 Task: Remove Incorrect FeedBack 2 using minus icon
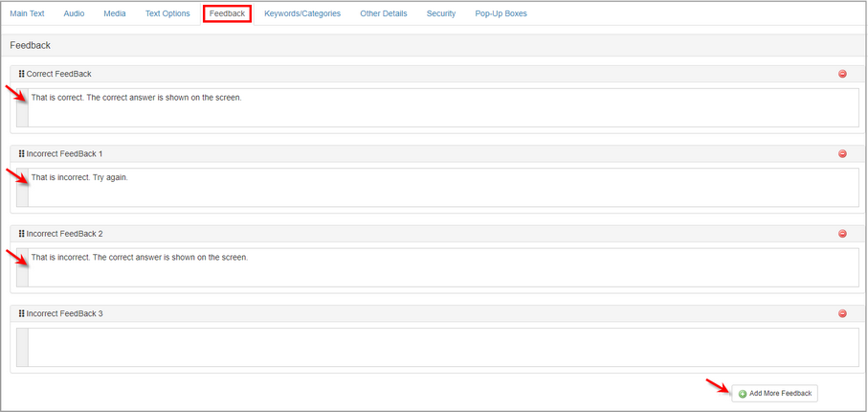click(x=842, y=234)
